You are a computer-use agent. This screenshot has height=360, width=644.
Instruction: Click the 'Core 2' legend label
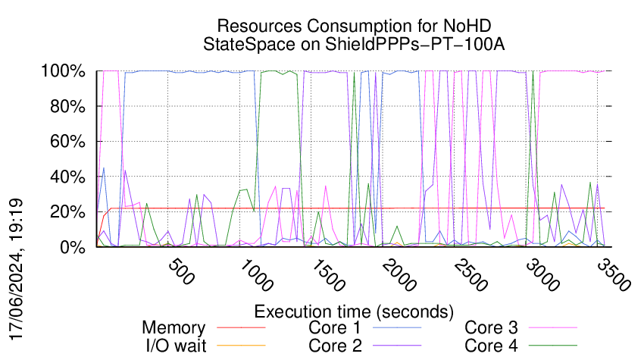[335, 346]
